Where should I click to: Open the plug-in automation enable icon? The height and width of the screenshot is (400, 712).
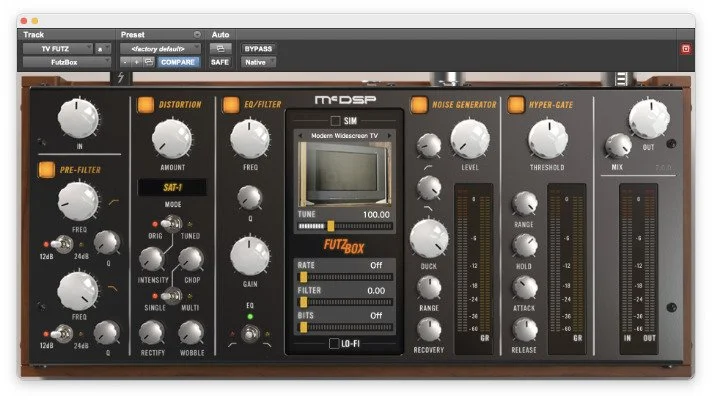[x=220, y=49]
